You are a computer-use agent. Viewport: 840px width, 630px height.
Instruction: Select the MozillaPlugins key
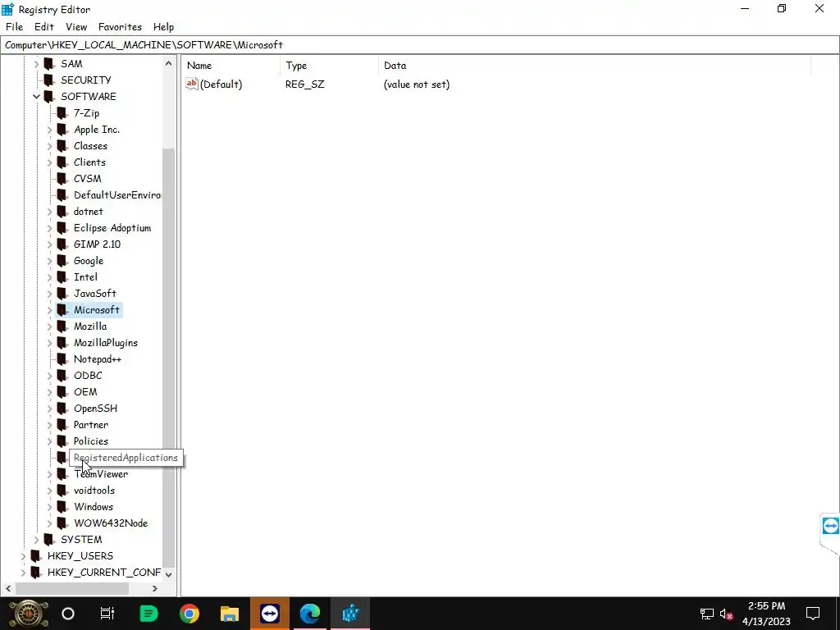point(106,343)
